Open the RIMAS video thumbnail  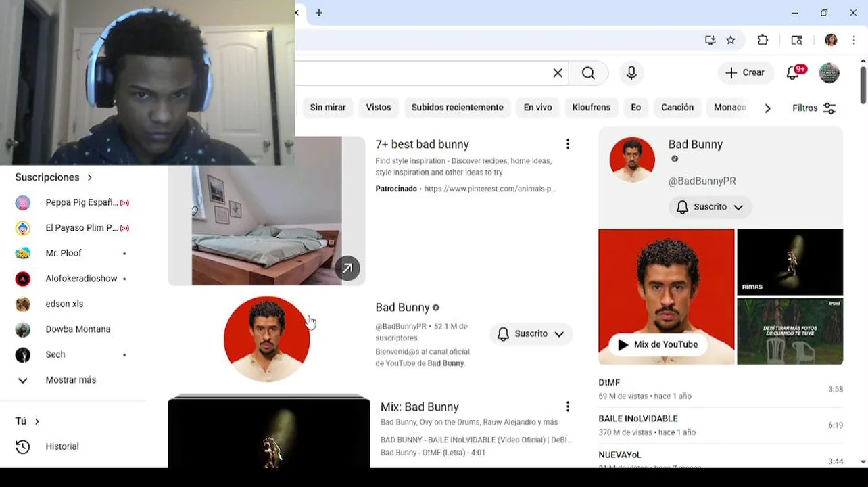[790, 262]
